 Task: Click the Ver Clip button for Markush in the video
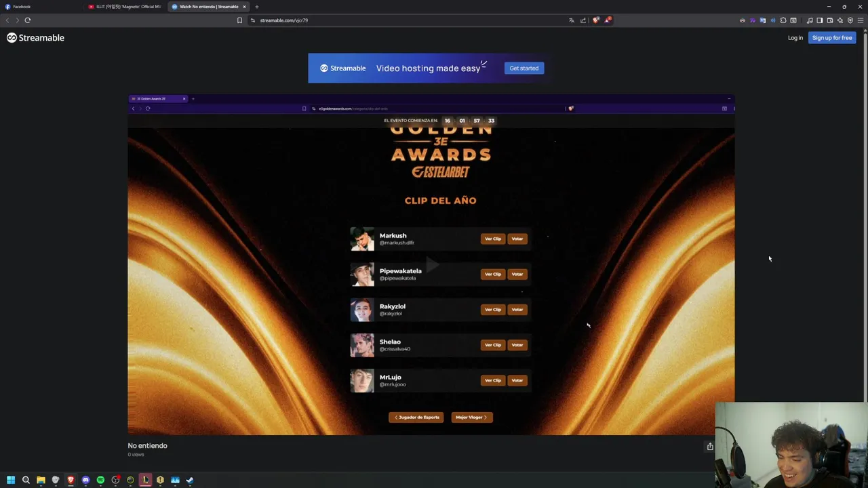tap(493, 239)
